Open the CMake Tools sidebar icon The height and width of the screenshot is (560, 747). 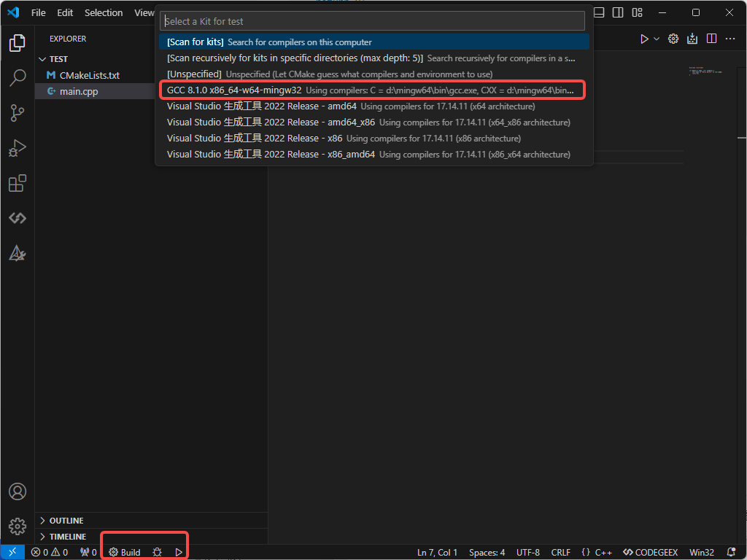pos(18,253)
